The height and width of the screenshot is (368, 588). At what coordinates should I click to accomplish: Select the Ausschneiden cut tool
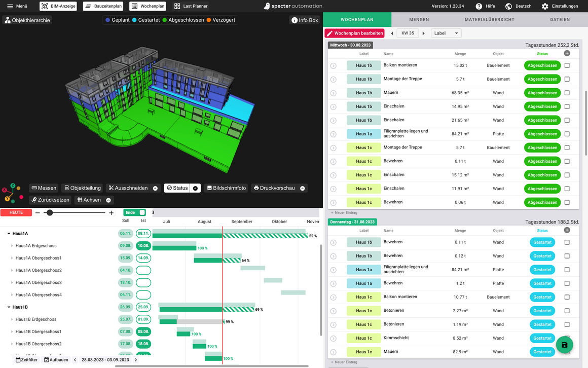click(128, 188)
